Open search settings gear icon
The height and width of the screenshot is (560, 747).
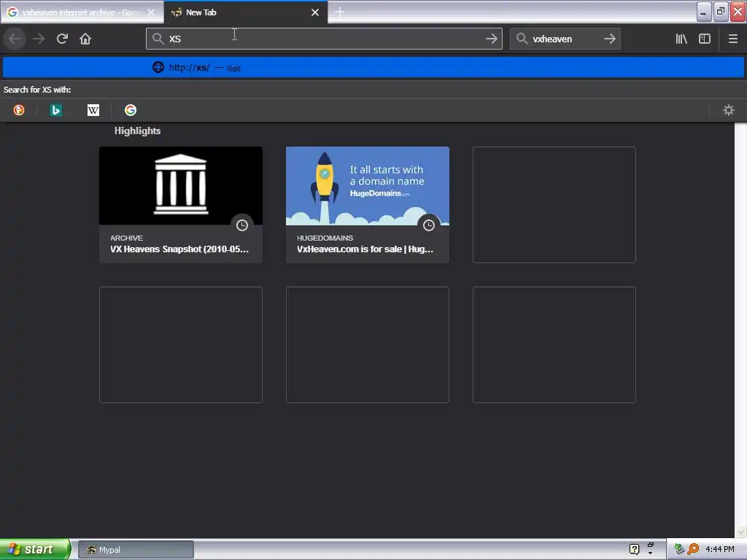tap(729, 110)
